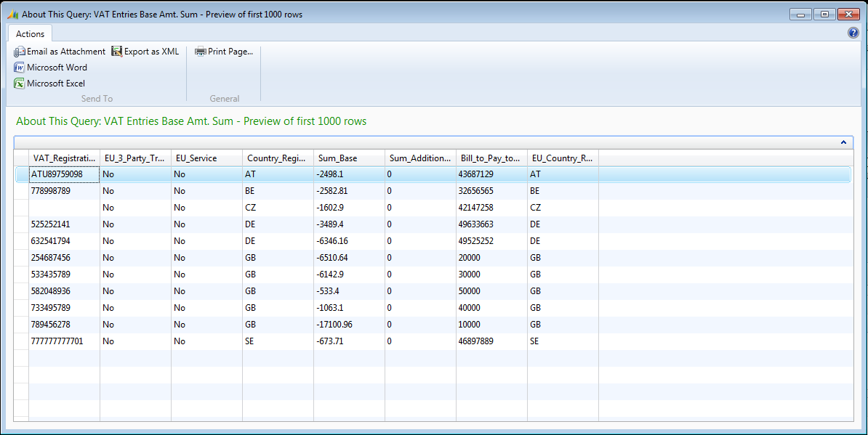Click the Bill-to number 20000
This screenshot has width=868, height=435.
[x=492, y=258]
